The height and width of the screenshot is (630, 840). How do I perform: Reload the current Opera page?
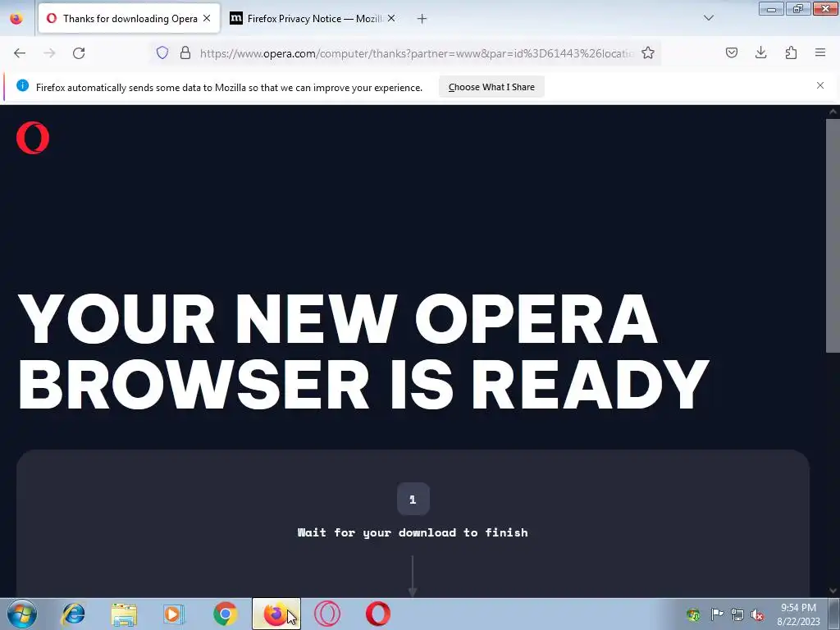tap(79, 53)
